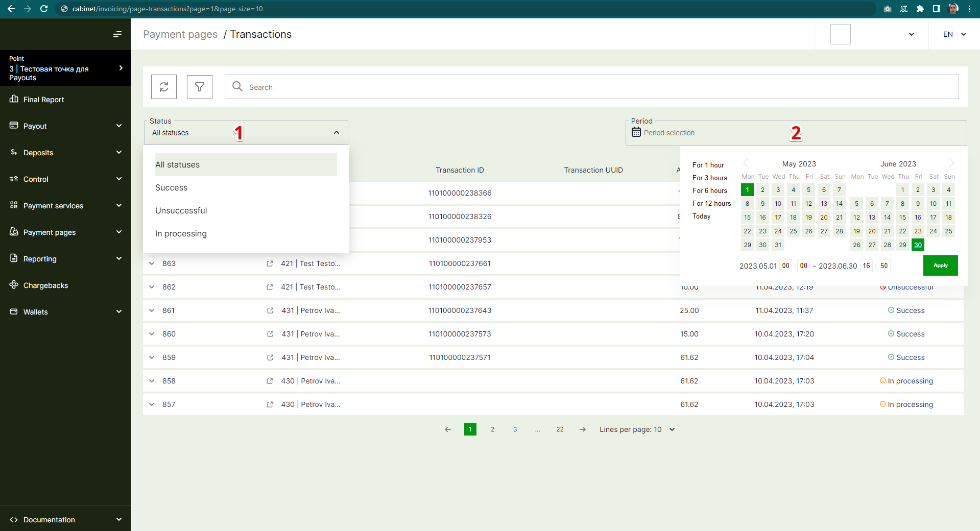Screen dimensions: 980x531
Task: Open the Point selector Тестовая точка
Action: coord(65,68)
